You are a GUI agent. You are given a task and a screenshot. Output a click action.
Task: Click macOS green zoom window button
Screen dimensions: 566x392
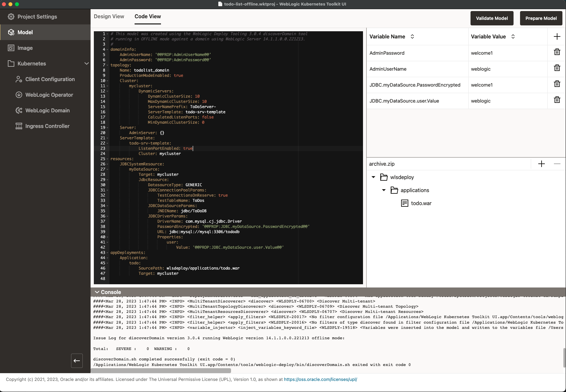17,4
